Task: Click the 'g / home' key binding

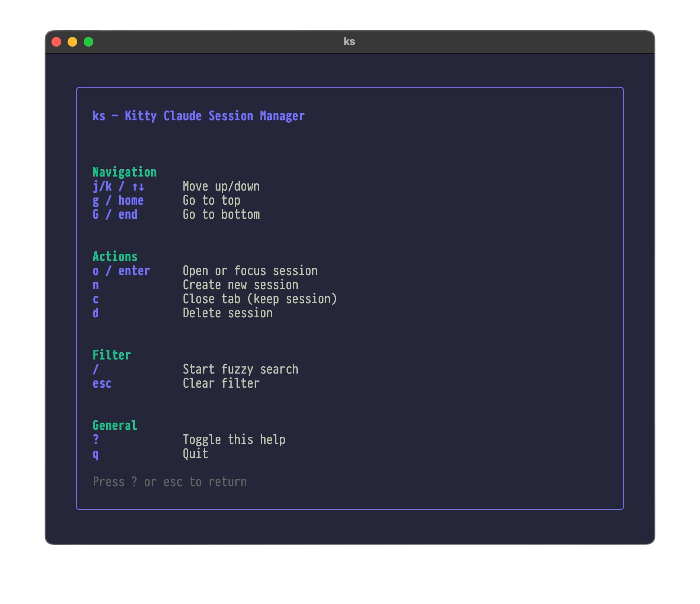Action: click(118, 201)
